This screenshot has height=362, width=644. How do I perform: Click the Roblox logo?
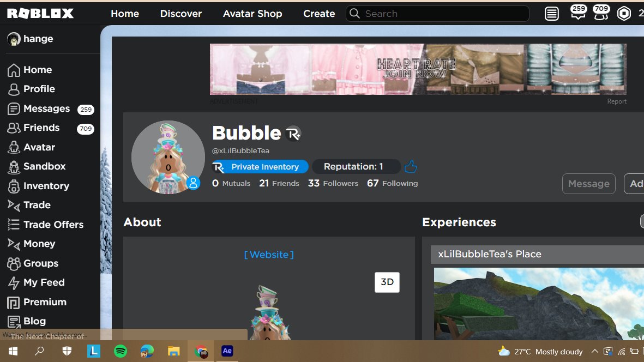[x=40, y=14]
